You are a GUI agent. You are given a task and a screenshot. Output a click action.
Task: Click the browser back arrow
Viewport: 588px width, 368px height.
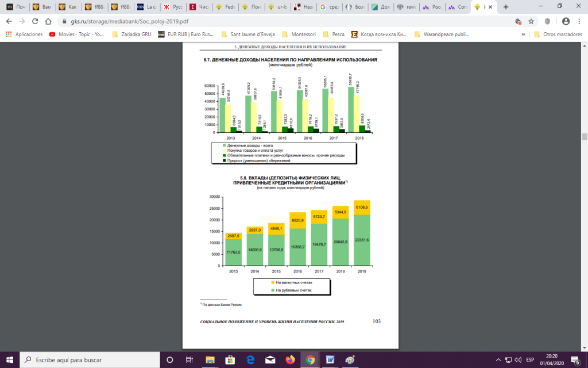[x=9, y=21]
